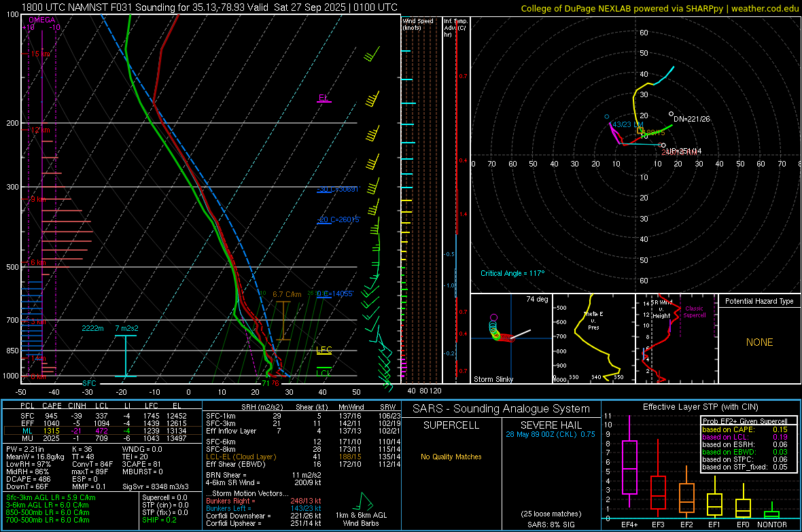Select the ML parcel row in CAPE table
802x532 pixels.
click(x=103, y=431)
